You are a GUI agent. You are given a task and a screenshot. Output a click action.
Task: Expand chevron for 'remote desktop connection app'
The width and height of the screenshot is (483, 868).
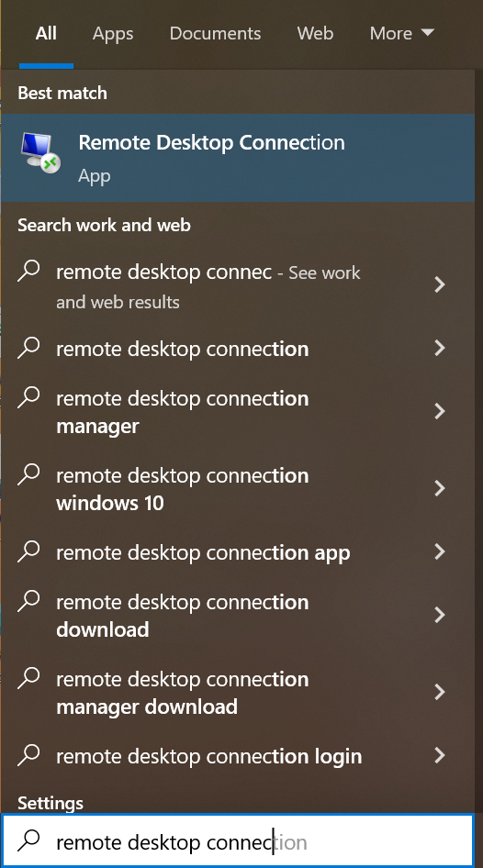point(440,552)
